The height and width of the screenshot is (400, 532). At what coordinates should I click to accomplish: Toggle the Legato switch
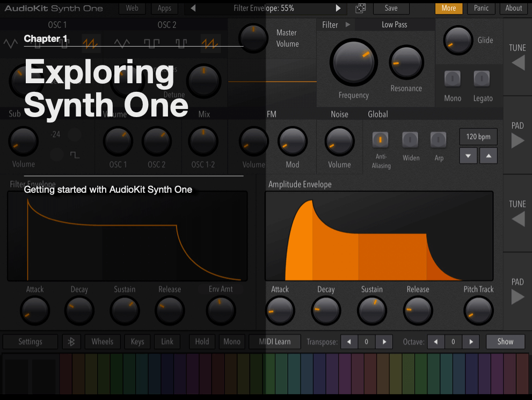tap(482, 79)
